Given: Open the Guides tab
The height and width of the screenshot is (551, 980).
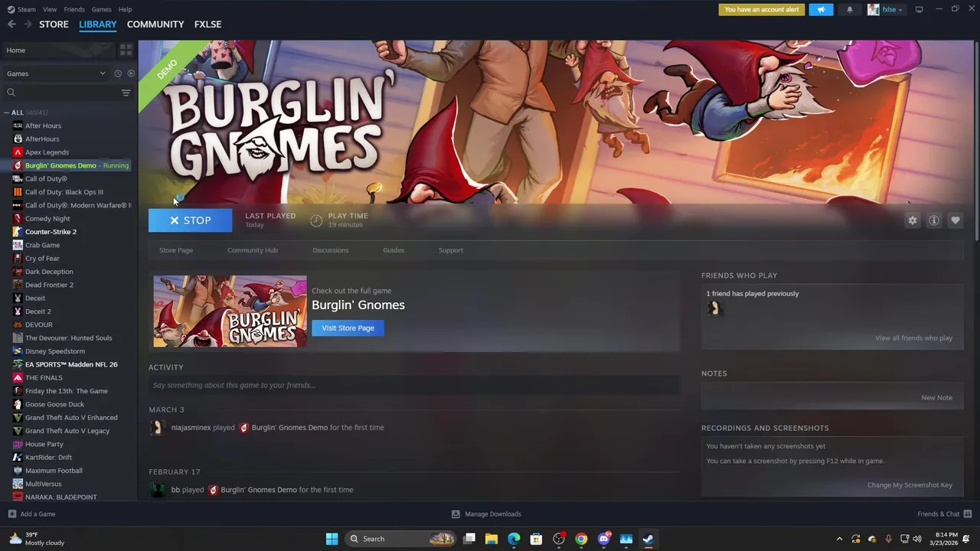Looking at the screenshot, I should tap(394, 250).
